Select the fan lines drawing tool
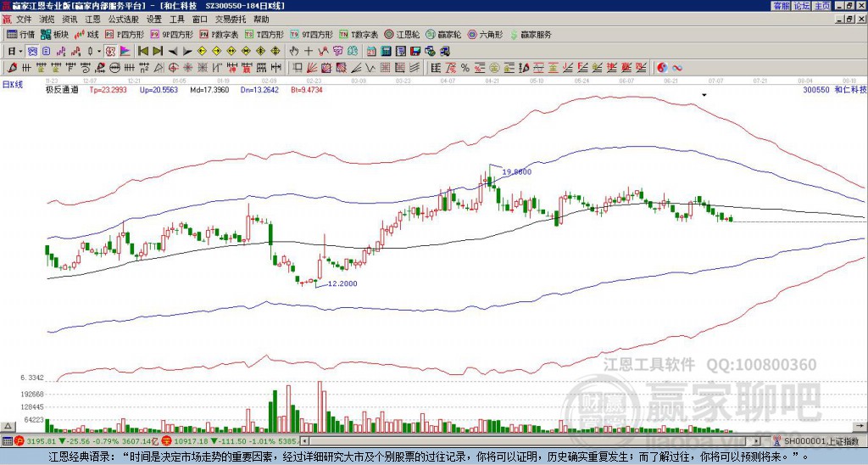Screen dimensions: 868x465 [311, 68]
